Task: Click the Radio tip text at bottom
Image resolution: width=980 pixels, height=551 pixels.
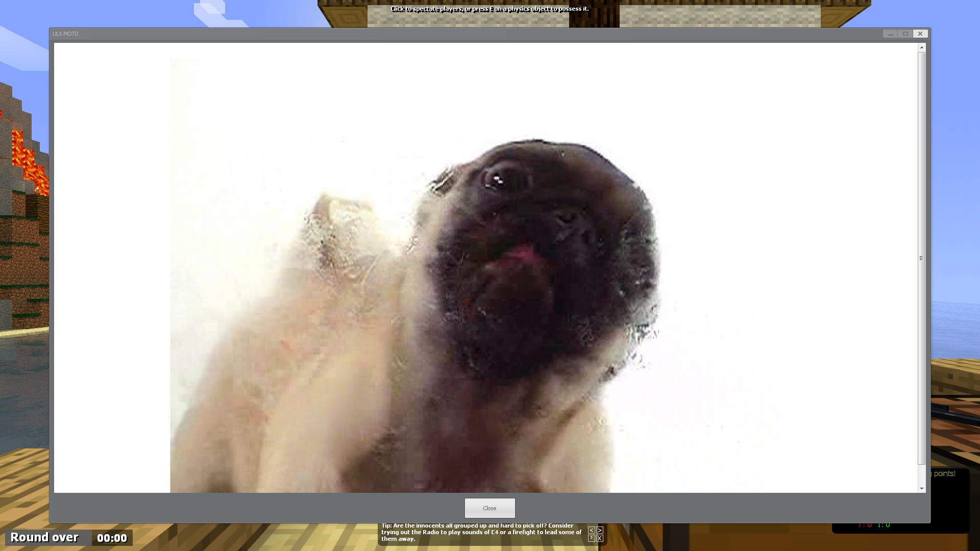Action: click(x=481, y=532)
